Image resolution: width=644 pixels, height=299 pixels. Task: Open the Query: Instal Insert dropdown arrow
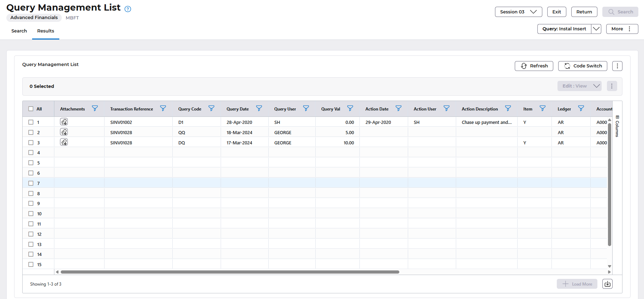tap(596, 29)
